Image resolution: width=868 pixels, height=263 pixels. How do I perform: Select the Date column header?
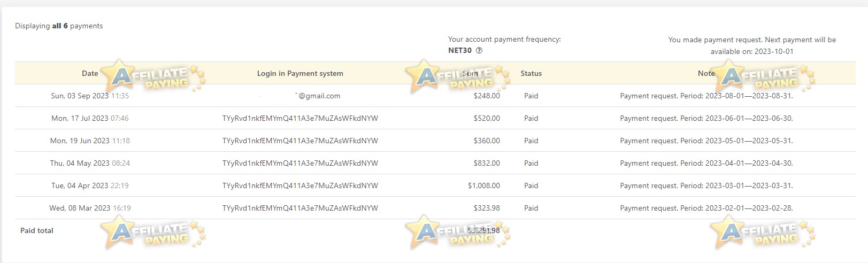pos(90,73)
